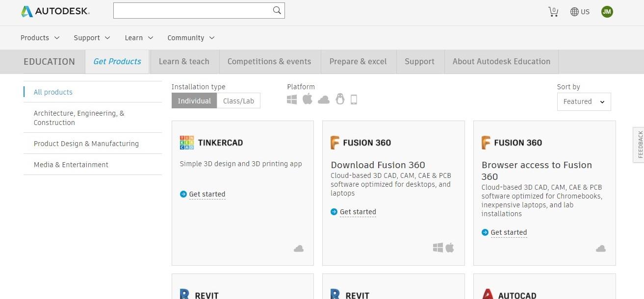Open the JM user profile avatar
The width and height of the screenshot is (644, 299).
click(607, 11)
